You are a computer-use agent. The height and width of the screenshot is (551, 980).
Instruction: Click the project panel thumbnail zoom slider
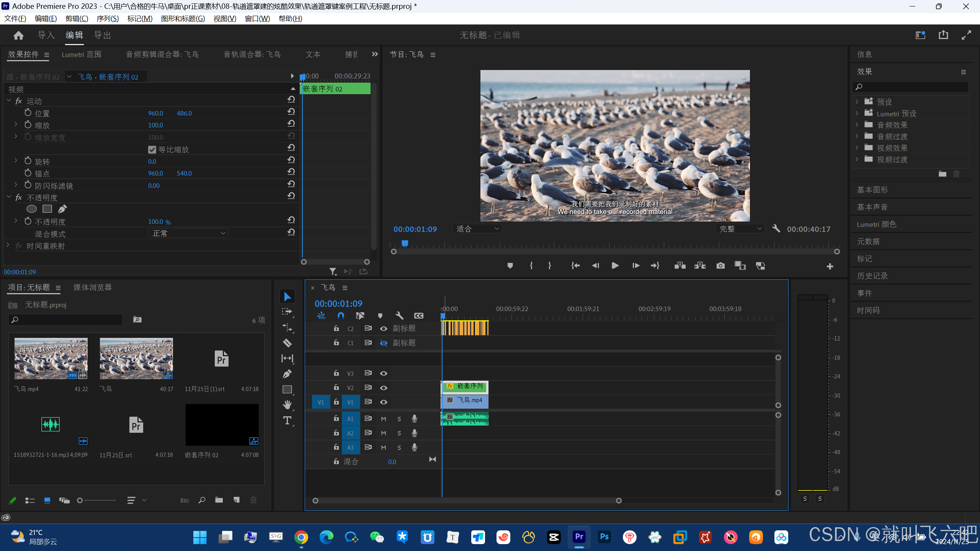tap(80, 500)
